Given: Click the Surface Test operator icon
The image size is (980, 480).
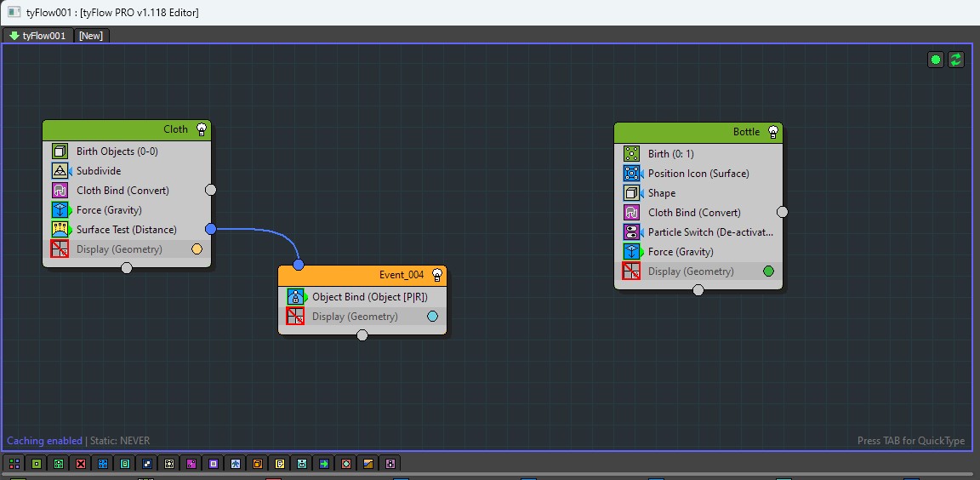Looking at the screenshot, I should pos(60,230).
